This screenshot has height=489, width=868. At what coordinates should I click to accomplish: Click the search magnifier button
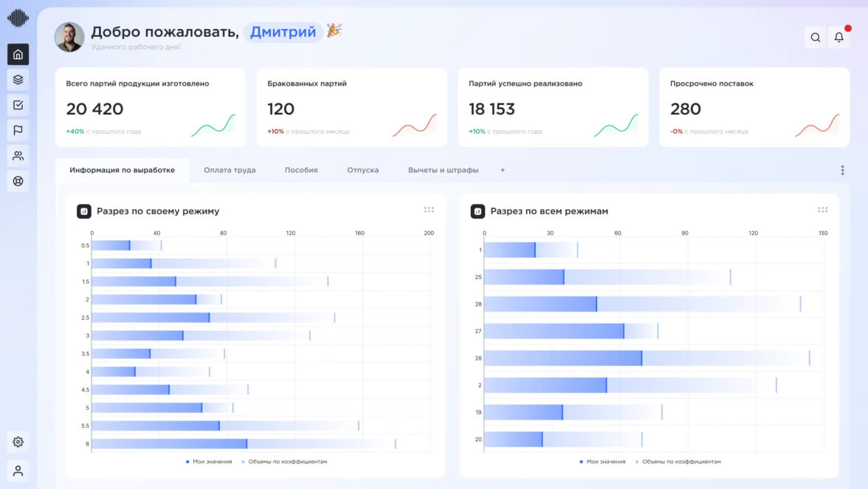point(815,38)
